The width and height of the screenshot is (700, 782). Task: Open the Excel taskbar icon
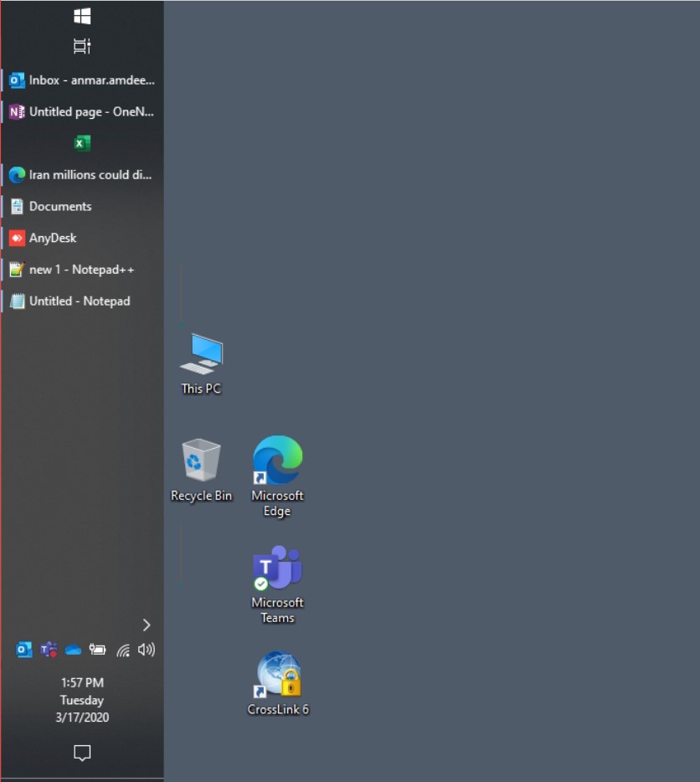tap(82, 143)
